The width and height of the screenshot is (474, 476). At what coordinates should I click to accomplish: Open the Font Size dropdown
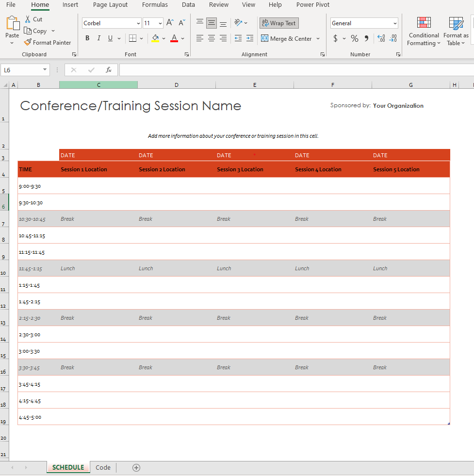[x=161, y=23]
